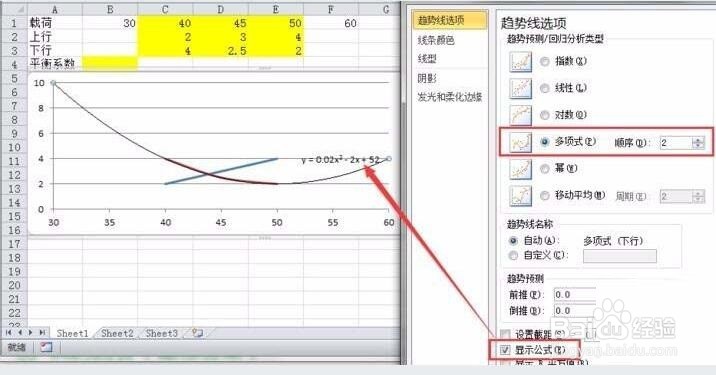
Task: Click the 自定义 custom name text field
Action: click(x=620, y=256)
